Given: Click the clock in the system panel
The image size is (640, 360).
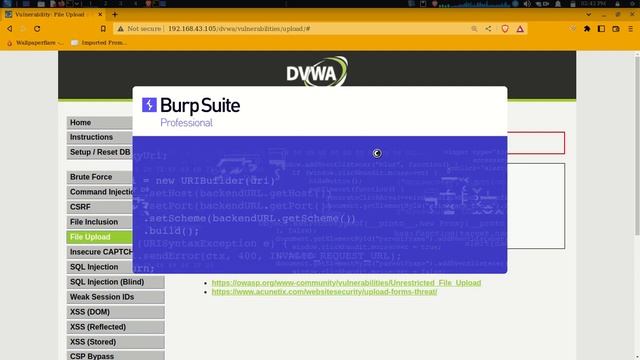Looking at the screenshot, I should click(x=592, y=4).
